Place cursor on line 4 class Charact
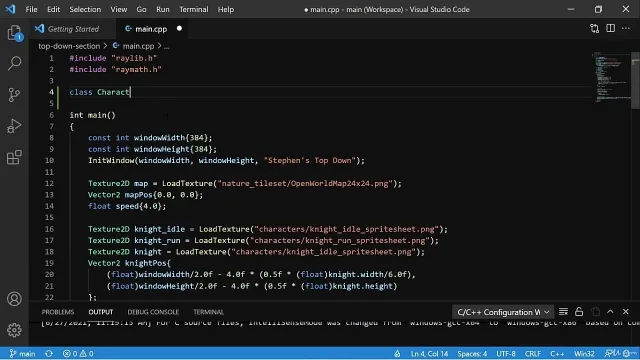Image resolution: width=640 pixels, height=360 pixels. (x=100, y=92)
